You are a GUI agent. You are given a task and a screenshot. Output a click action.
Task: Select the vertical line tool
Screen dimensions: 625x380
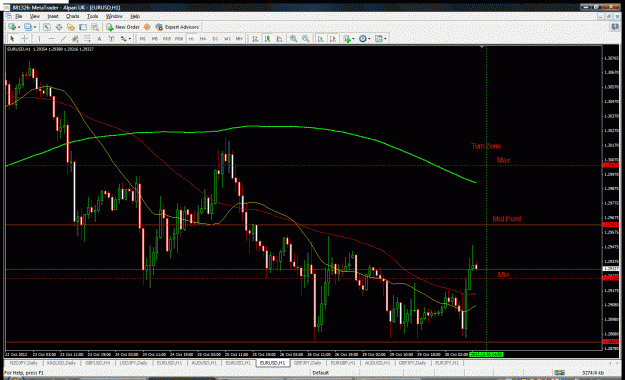click(39, 39)
